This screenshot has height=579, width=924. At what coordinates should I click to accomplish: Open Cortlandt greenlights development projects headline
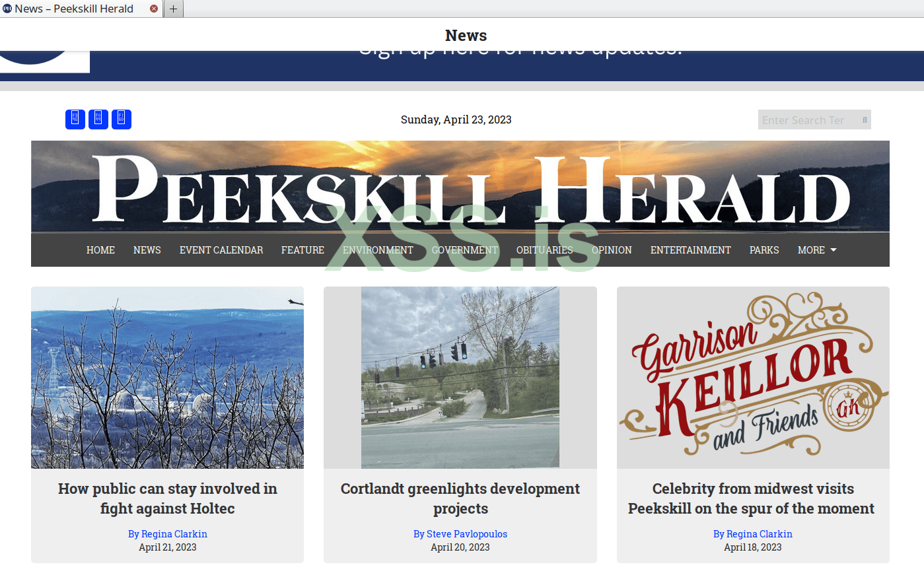click(x=460, y=498)
